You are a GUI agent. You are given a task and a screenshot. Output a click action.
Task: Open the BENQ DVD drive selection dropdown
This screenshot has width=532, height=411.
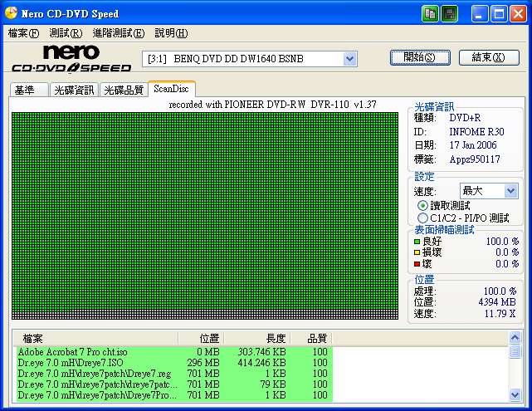click(349, 59)
